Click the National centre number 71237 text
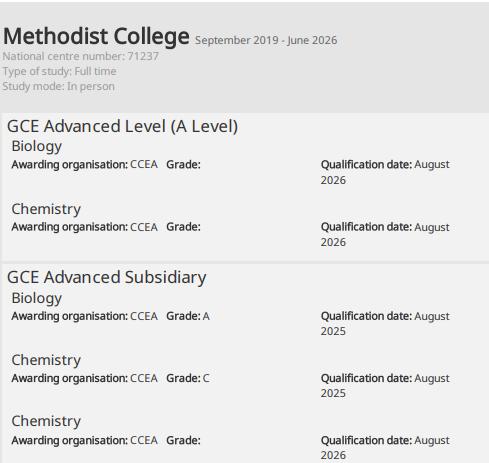 coord(81,56)
